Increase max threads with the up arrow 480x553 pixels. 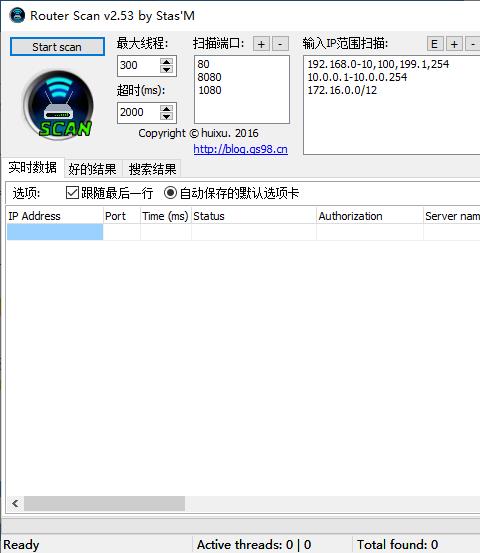click(166, 61)
